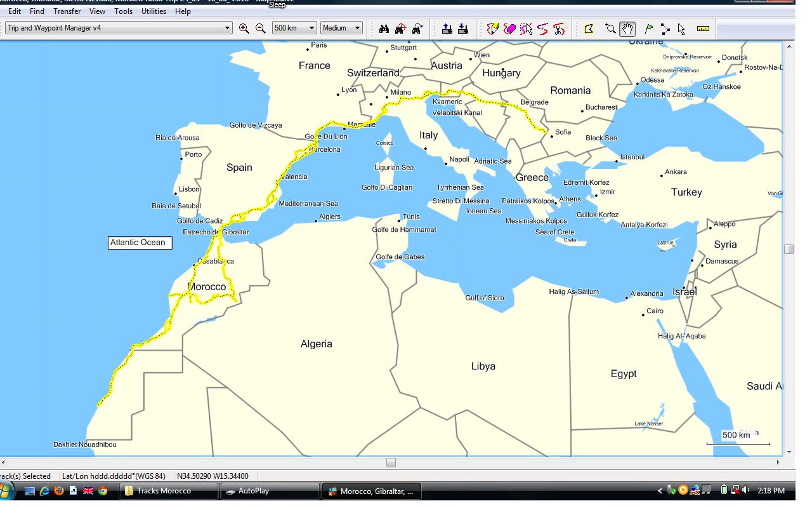Image resolution: width=812 pixels, height=508 pixels.
Task: Click the map scroll up arrow
Action: (x=789, y=46)
